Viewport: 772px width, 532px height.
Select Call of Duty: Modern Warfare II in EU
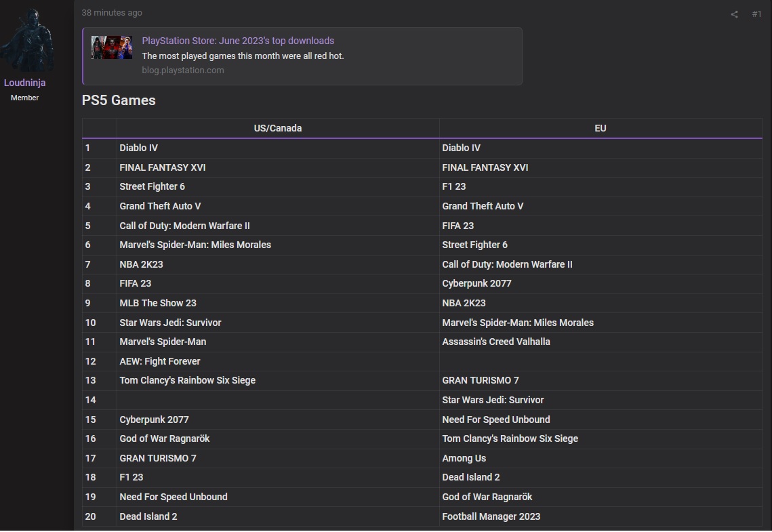pyautogui.click(x=507, y=265)
